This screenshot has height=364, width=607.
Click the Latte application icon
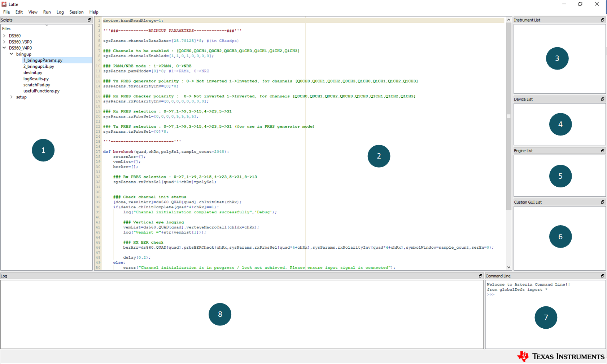[x=4, y=4]
